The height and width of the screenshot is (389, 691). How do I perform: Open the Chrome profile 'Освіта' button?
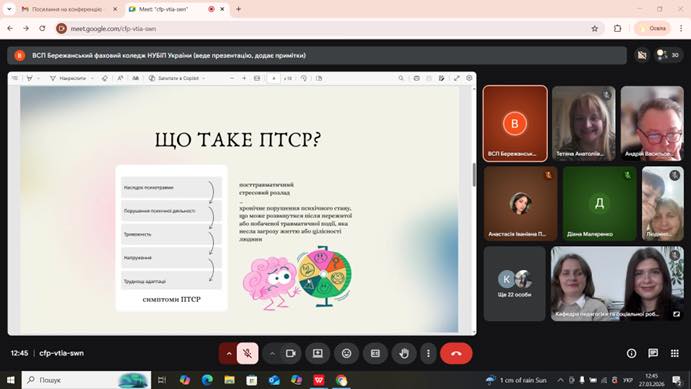point(652,28)
